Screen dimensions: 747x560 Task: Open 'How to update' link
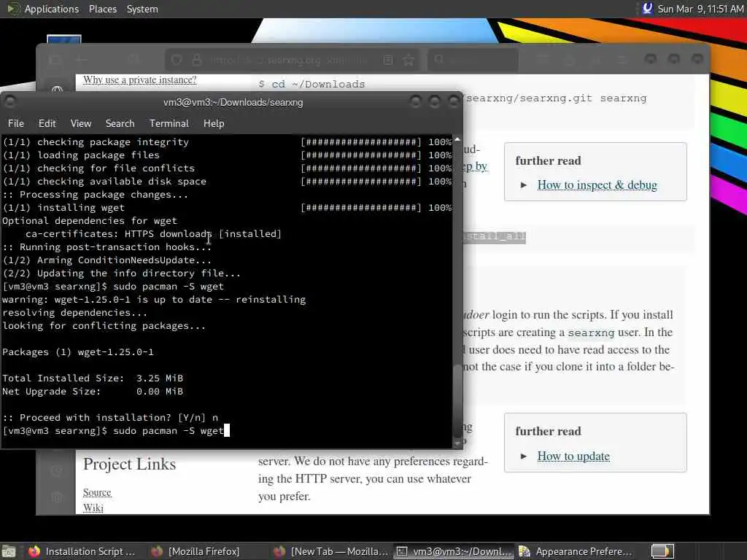tap(573, 456)
